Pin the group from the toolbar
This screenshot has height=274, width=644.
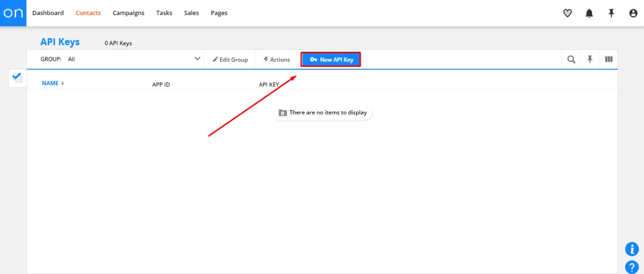click(x=590, y=59)
